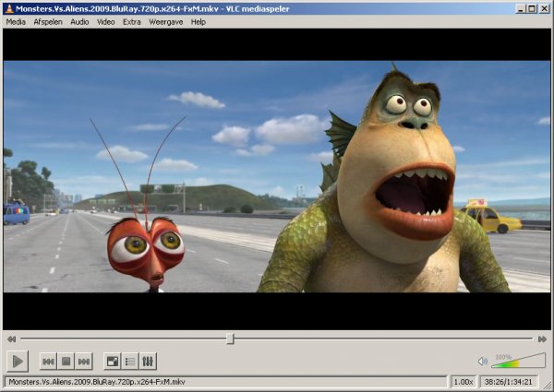Mute audio via the speaker icon
Viewport: 554px width, 392px height.
(482, 362)
